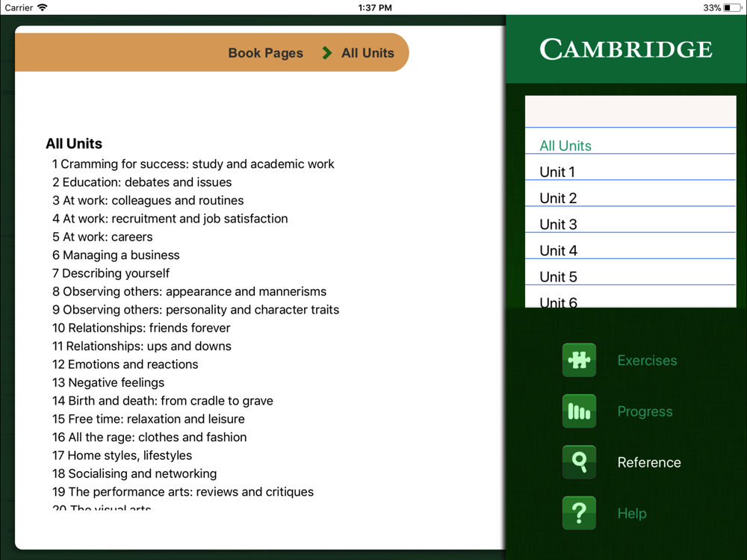Open '3 At work: colleagues and routines'
747x560 pixels.
pos(148,200)
